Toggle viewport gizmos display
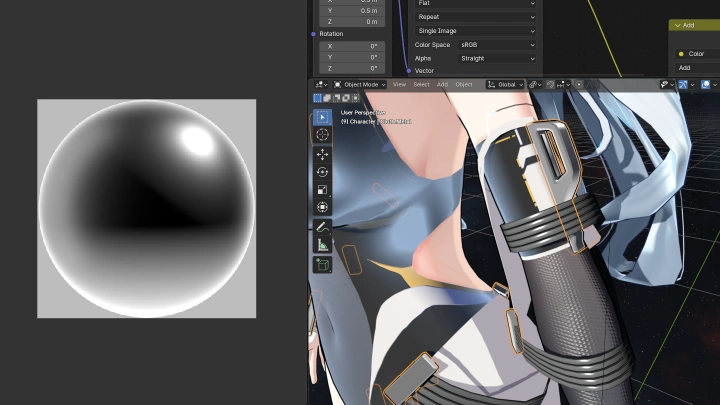720x405 pixels. click(683, 84)
